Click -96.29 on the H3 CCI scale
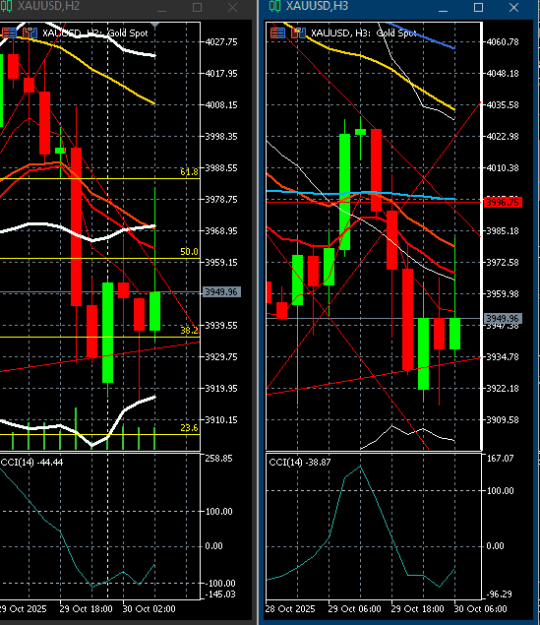This screenshot has height=625, width=540. [x=500, y=594]
